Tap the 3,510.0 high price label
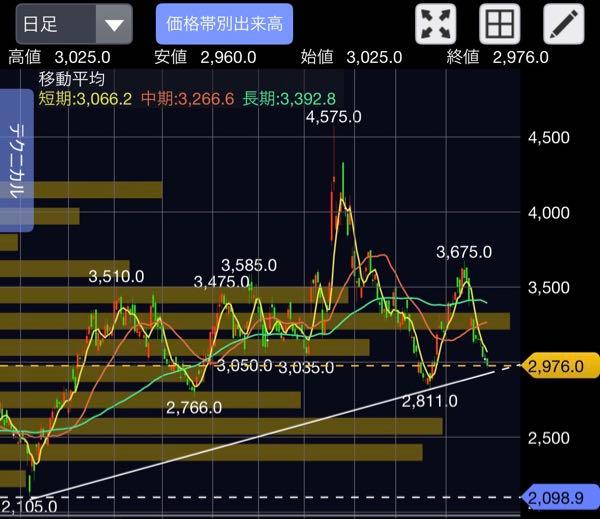 click(116, 276)
